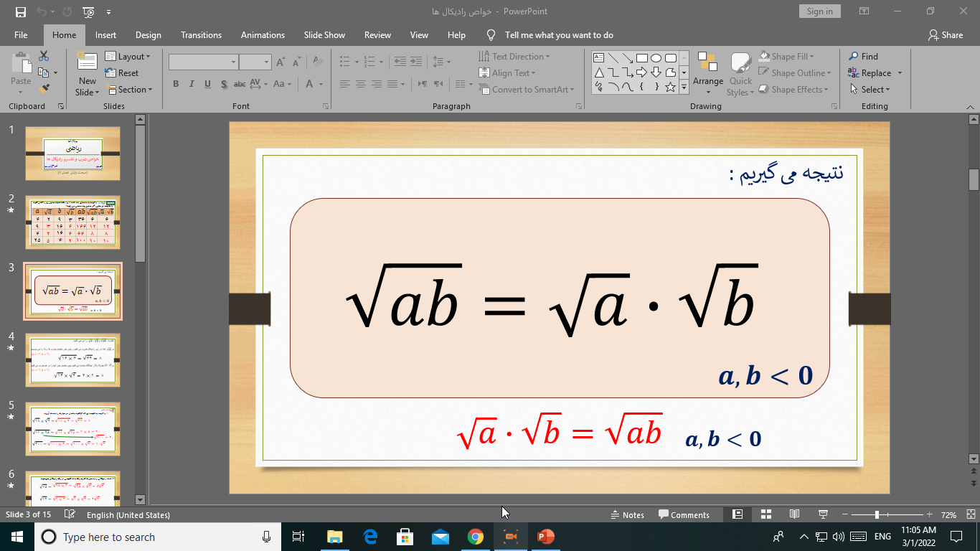Click the Save icon in title bar

tap(20, 11)
